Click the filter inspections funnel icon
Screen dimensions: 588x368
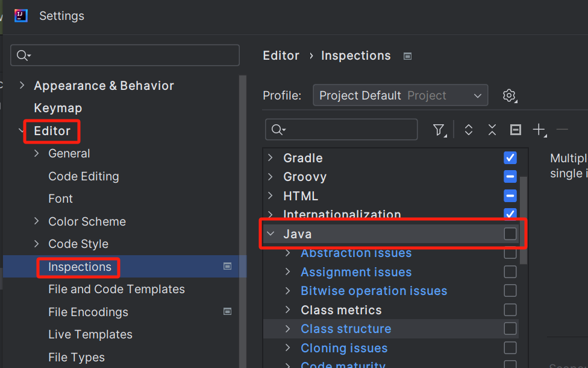[x=439, y=130]
